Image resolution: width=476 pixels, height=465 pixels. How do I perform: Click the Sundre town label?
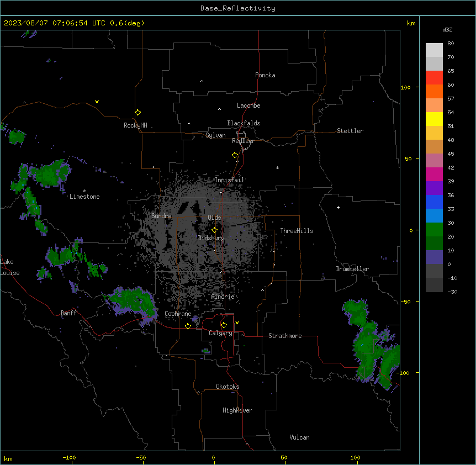point(161,216)
